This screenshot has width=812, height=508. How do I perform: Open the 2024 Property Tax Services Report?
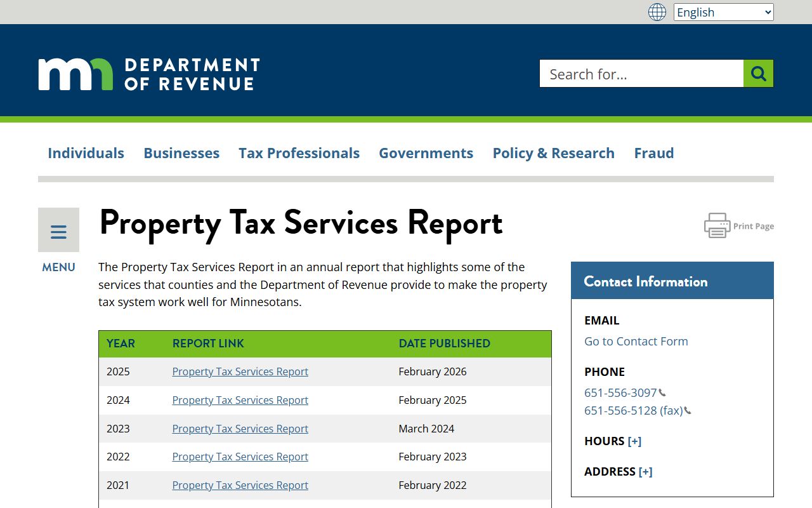tap(240, 400)
